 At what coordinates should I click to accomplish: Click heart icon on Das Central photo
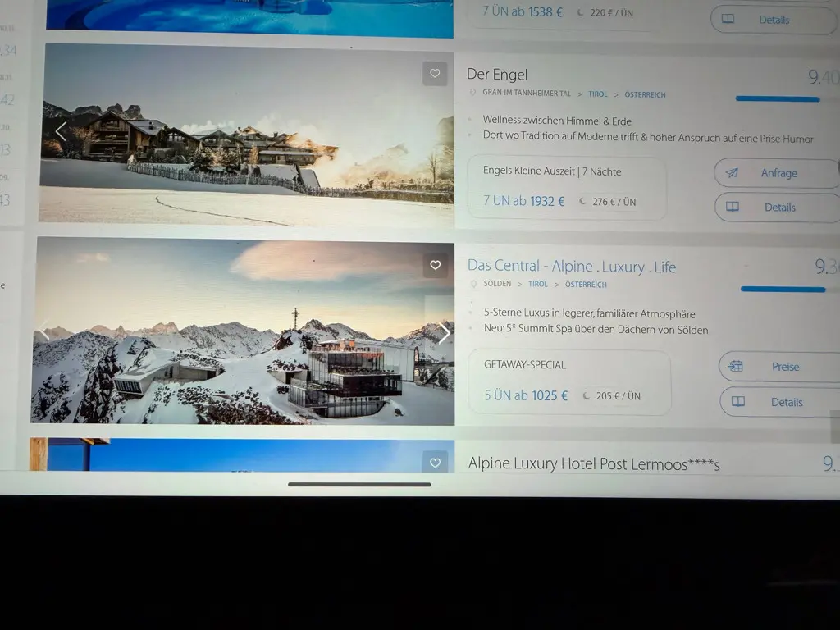436,265
